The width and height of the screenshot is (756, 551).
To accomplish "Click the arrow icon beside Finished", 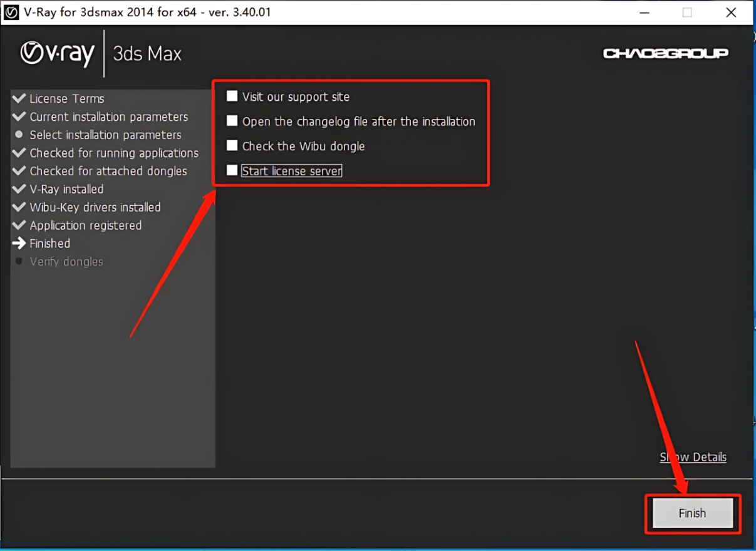I will 19,244.
